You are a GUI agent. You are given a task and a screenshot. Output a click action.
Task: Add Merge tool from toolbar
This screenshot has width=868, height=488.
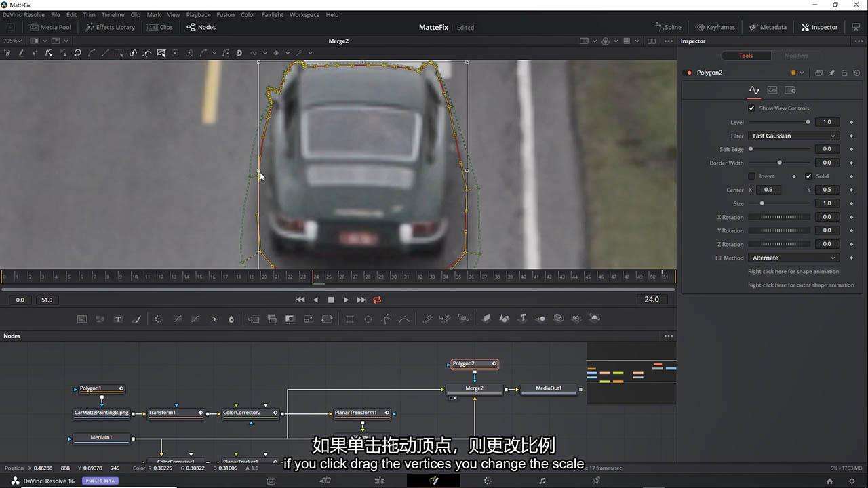click(272, 319)
